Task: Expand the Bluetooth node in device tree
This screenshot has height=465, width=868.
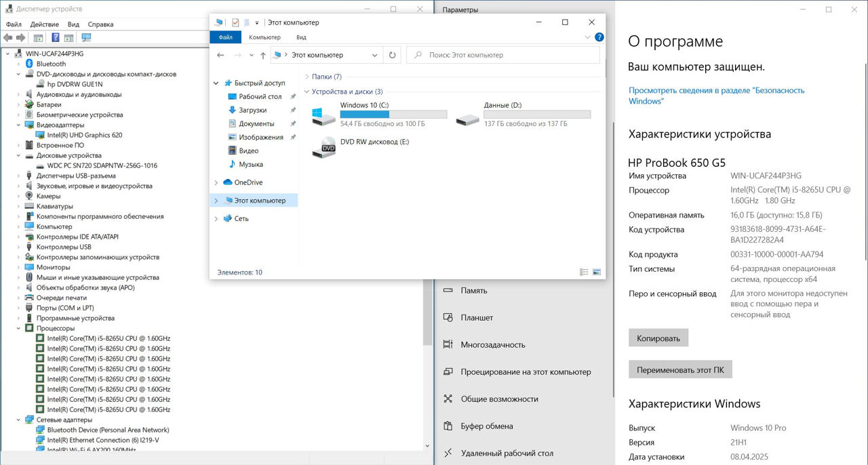Action: [x=19, y=64]
